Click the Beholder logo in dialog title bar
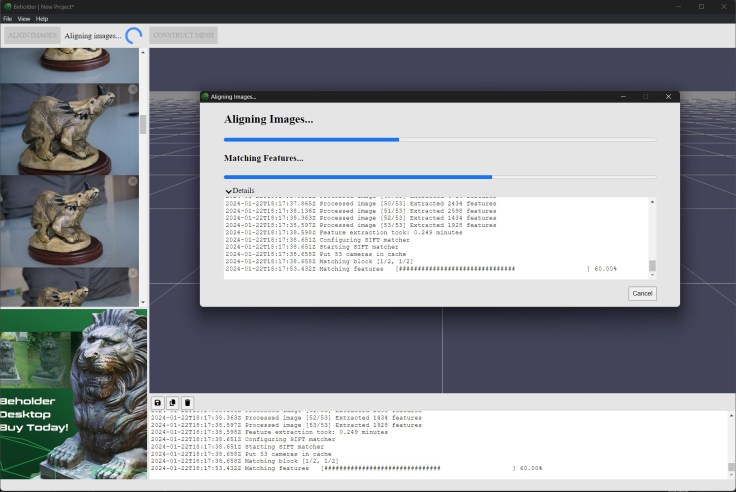Screen dimensions: 736x492 206,97
